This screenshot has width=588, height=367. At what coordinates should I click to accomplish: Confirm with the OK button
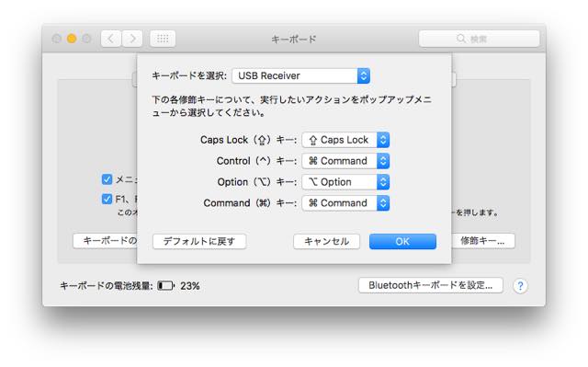tap(402, 241)
